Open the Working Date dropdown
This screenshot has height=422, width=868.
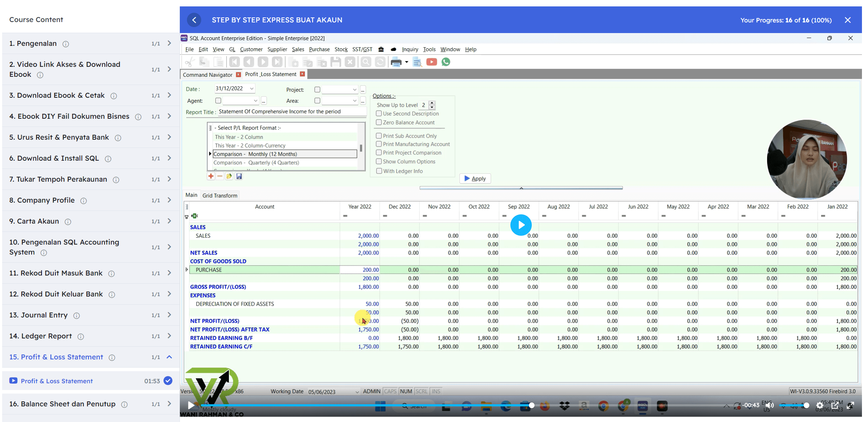pyautogui.click(x=357, y=391)
